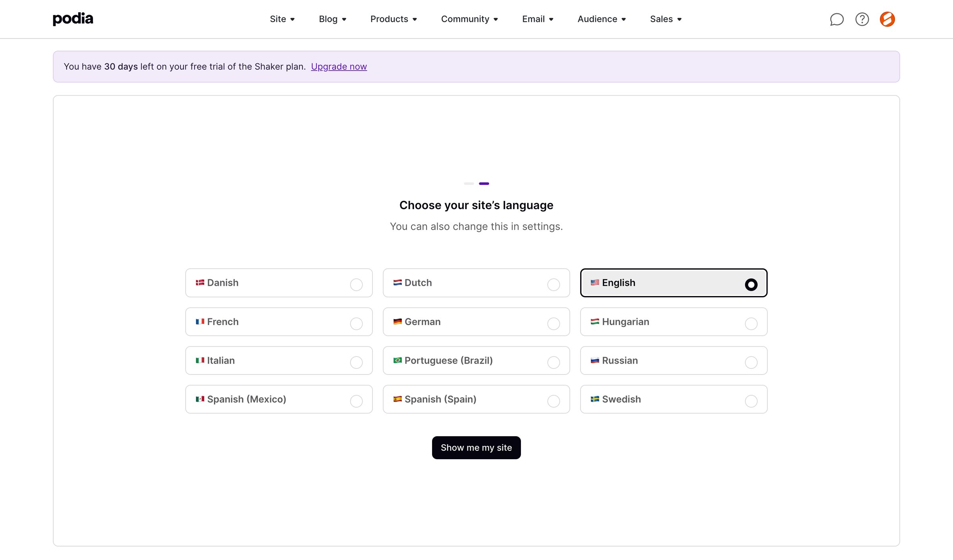The height and width of the screenshot is (560, 953).
Task: Click the Dutch flag icon
Action: tap(397, 283)
